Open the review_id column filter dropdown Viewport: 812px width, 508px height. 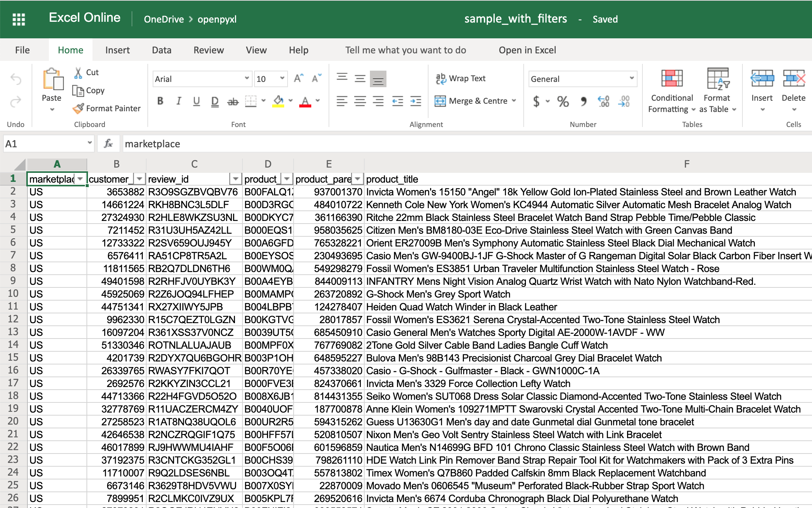click(x=235, y=179)
